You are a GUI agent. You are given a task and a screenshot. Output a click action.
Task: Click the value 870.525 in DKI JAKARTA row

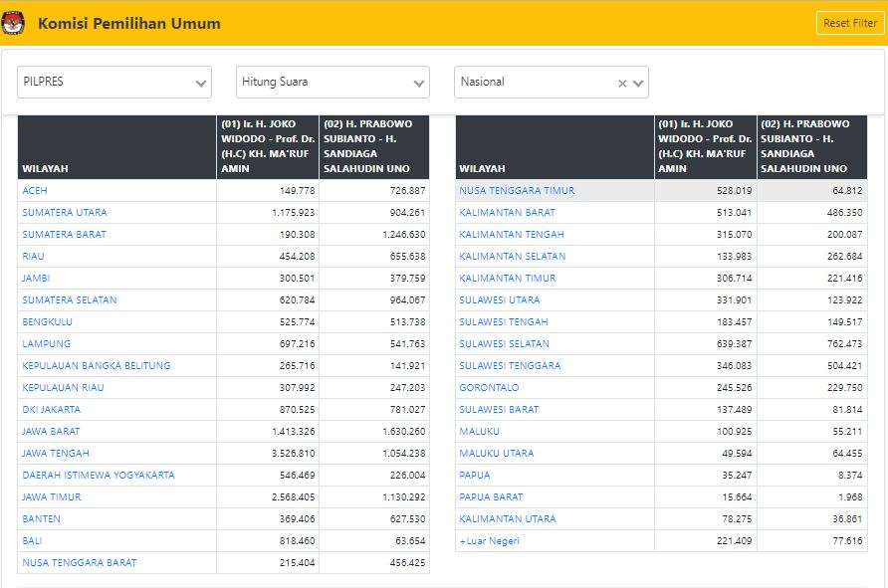297,410
